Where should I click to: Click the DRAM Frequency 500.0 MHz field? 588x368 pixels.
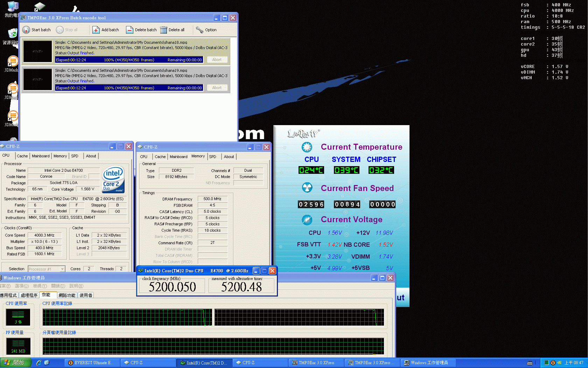coord(212,199)
